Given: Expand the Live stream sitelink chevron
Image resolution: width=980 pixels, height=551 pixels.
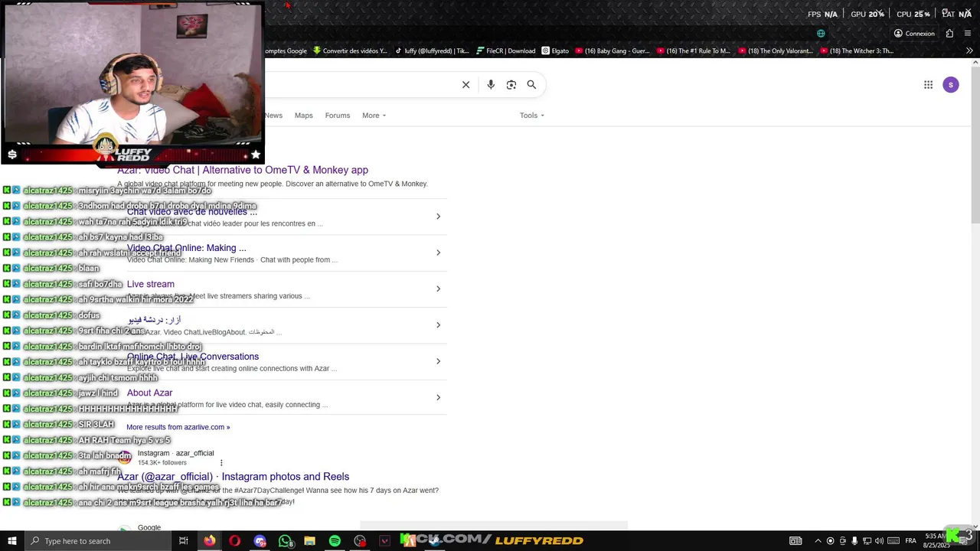Looking at the screenshot, I should pyautogui.click(x=438, y=289).
